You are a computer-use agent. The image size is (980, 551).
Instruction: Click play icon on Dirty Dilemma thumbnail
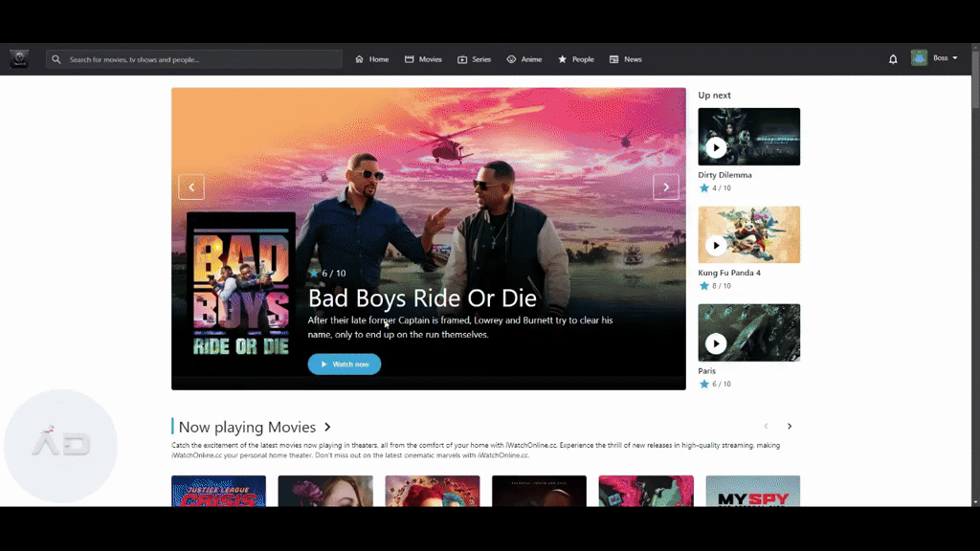(x=716, y=147)
